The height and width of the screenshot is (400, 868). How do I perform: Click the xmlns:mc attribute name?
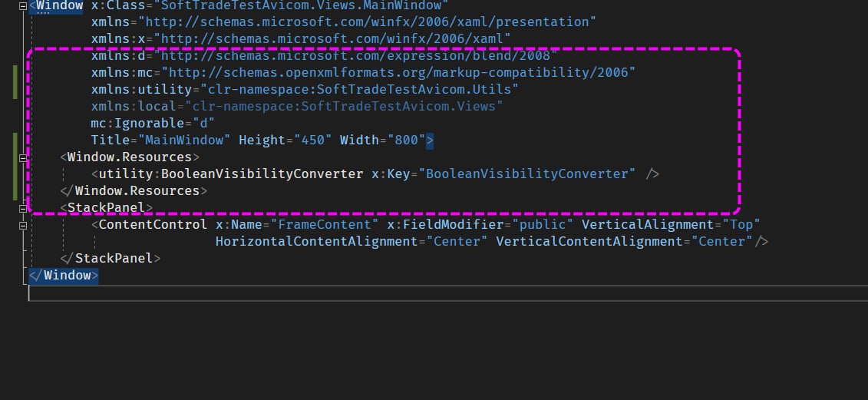click(x=122, y=73)
